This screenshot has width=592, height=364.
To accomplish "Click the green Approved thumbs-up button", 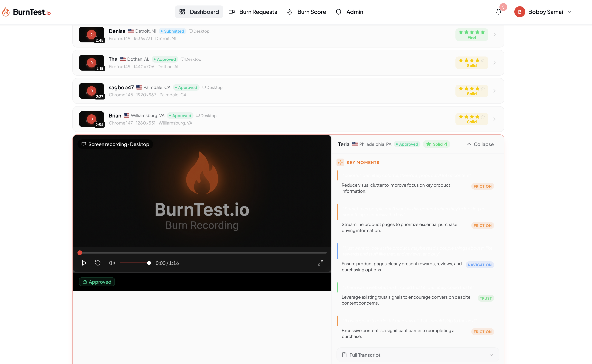I will [x=97, y=282].
